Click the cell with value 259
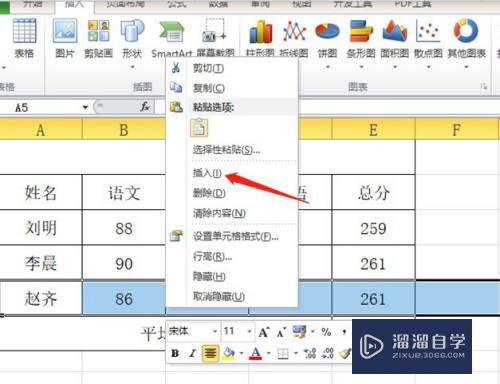 373,228
